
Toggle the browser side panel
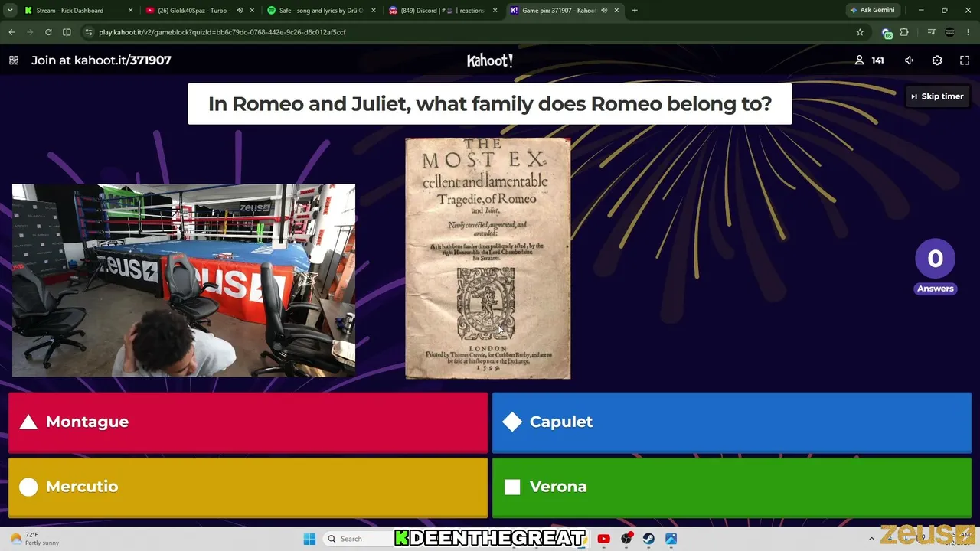67,32
